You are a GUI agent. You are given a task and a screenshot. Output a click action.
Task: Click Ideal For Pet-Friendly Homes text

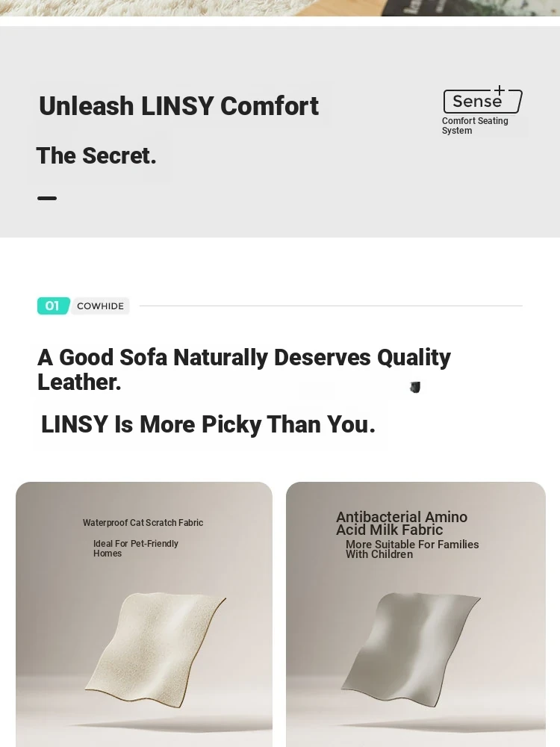click(136, 548)
